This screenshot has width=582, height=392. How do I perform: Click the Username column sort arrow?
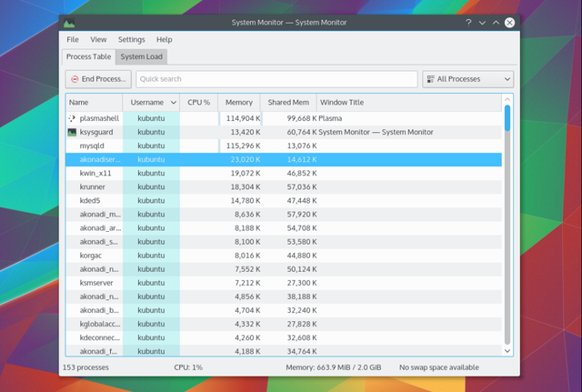tap(173, 103)
